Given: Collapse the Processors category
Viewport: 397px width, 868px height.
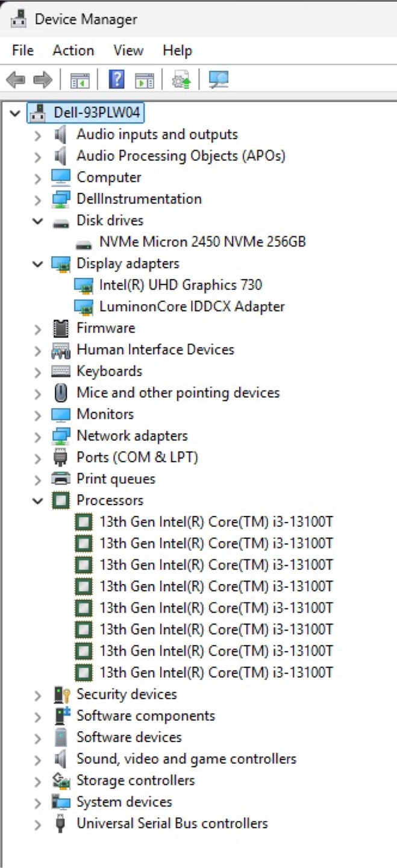Looking at the screenshot, I should [38, 500].
